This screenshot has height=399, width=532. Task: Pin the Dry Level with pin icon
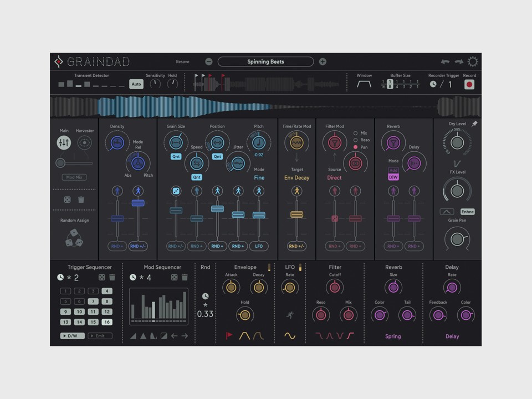[x=474, y=124]
